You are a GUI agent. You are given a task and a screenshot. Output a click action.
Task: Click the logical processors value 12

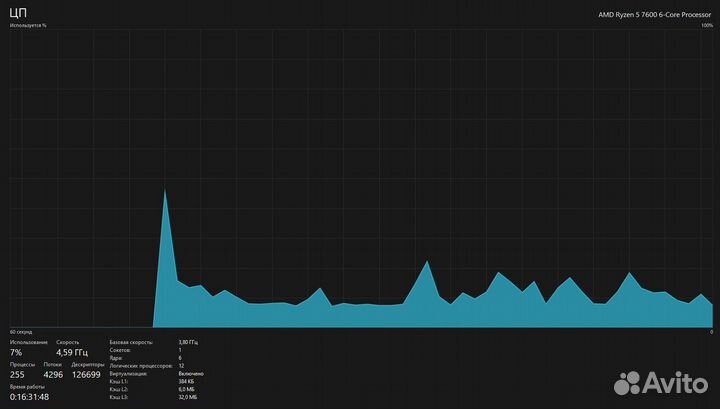[181, 366]
